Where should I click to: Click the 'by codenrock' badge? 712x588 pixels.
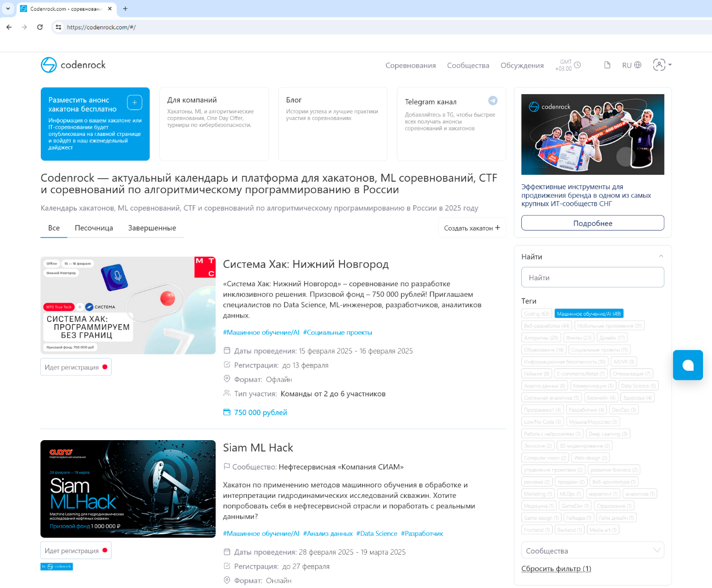coord(57,566)
